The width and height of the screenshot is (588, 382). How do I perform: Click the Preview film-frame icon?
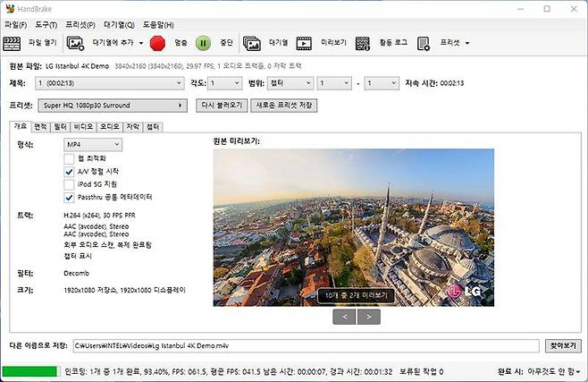tap(304, 43)
